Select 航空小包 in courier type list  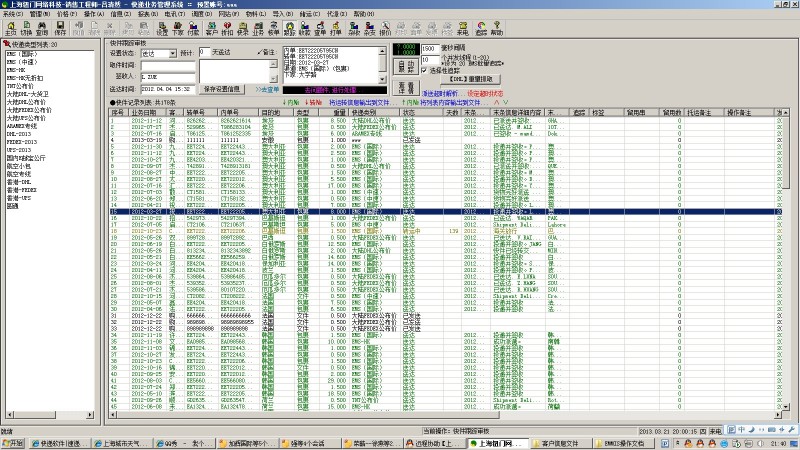pyautogui.click(x=19, y=166)
